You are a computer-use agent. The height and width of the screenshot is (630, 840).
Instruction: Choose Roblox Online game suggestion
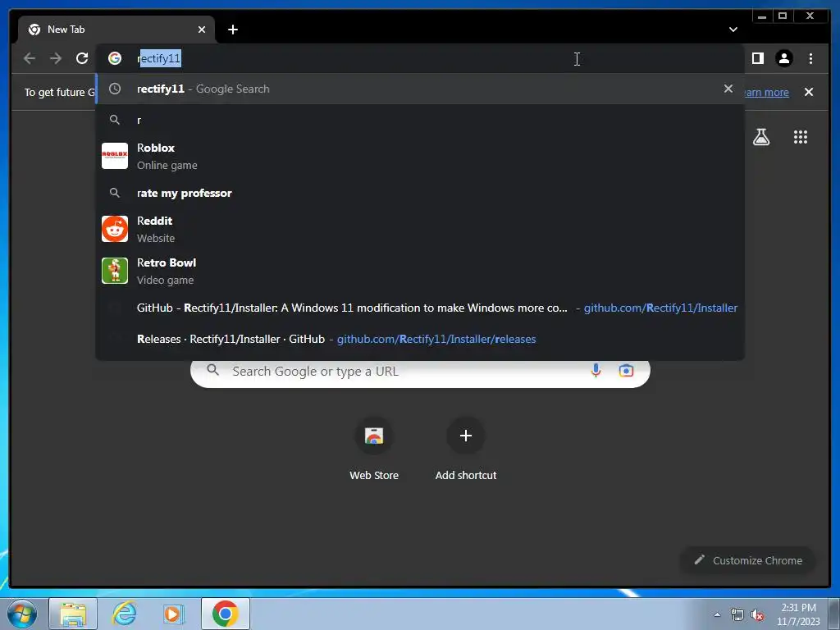pos(420,156)
